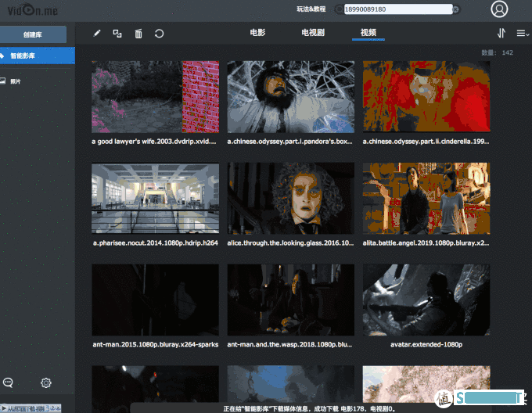Open a.chinese.odyssey.part.ii cinderella thumbnail

click(426, 96)
